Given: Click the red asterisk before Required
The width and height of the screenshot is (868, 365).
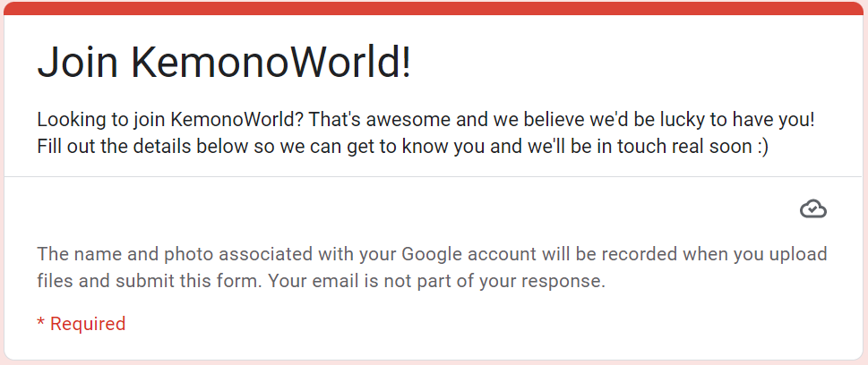Looking at the screenshot, I should [x=40, y=323].
